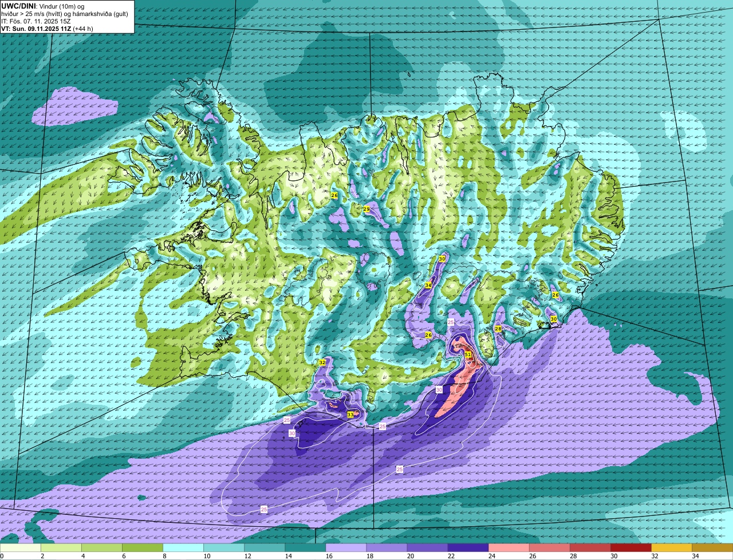Click the yellow "33" peak gust label
This screenshot has height=560, width=733.
350,414
